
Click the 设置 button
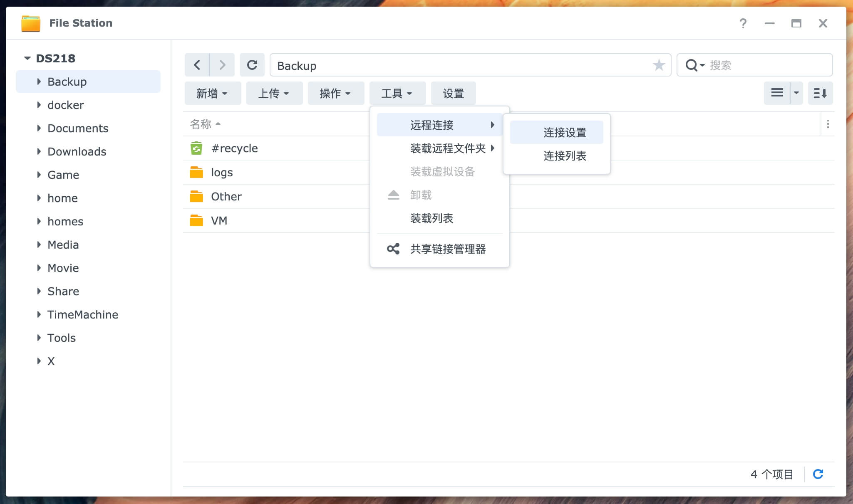tap(453, 93)
